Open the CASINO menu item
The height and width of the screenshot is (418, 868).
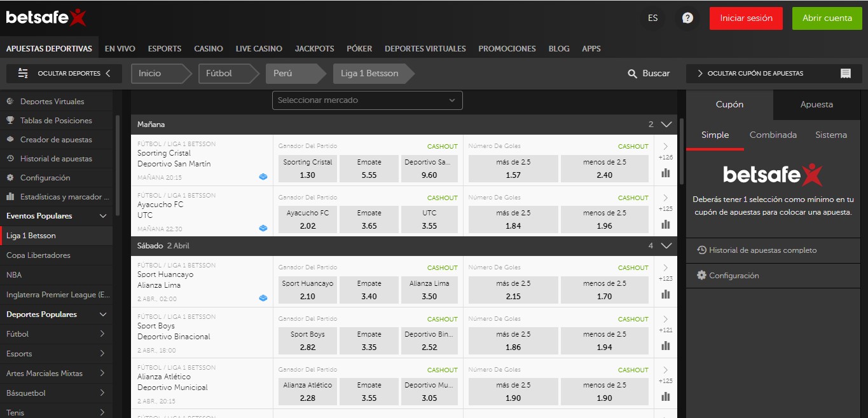(209, 48)
